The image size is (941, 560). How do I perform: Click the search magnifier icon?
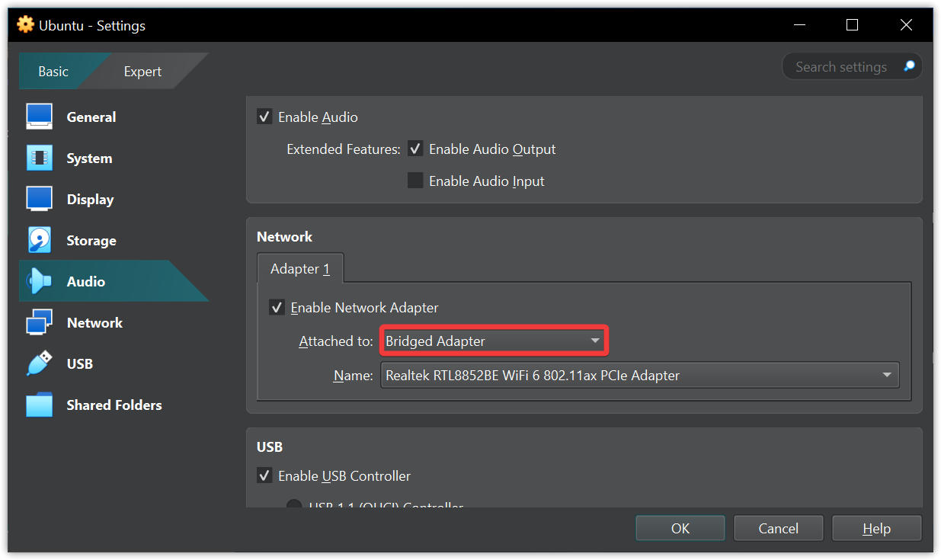pos(909,66)
